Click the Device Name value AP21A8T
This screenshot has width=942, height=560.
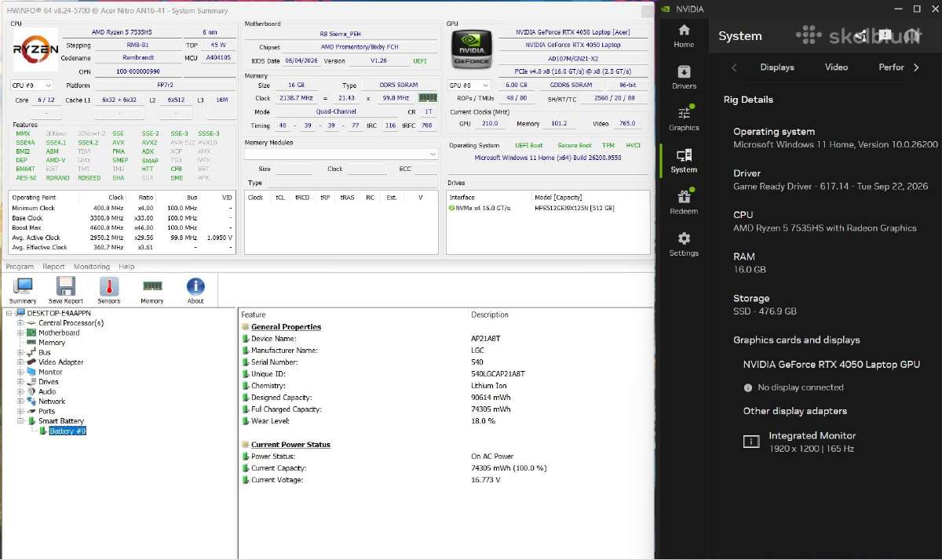point(485,339)
